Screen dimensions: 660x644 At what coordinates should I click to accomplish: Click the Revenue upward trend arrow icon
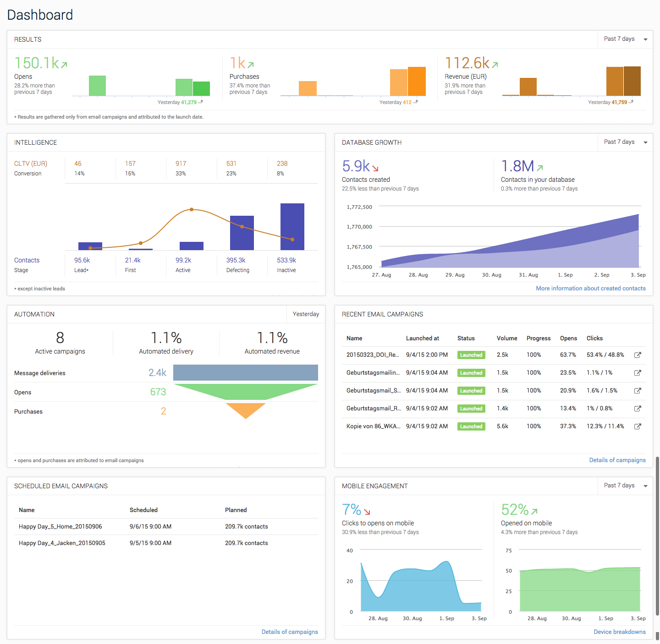tap(495, 65)
